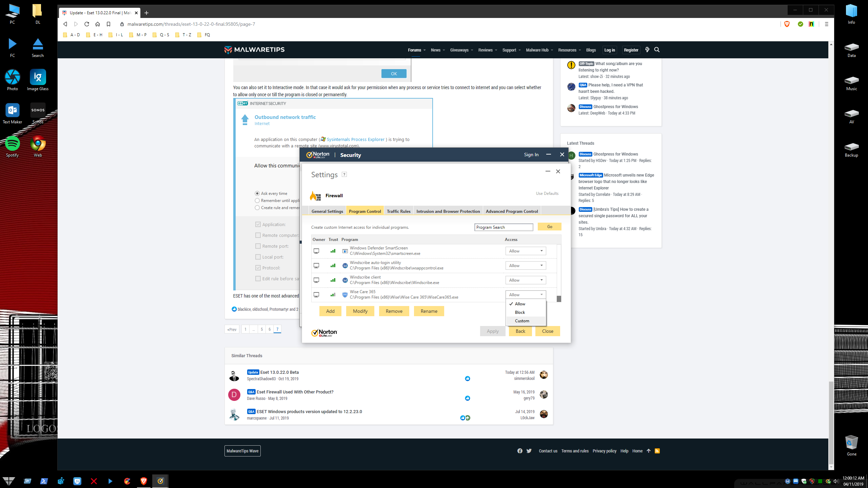
Task: Toggle the Local port checkbox
Action: [x=258, y=257]
